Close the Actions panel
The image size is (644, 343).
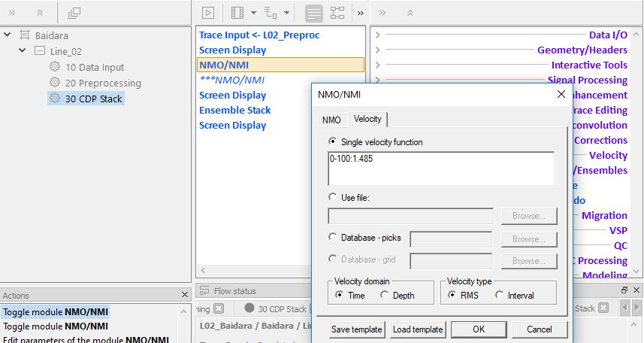click(185, 295)
